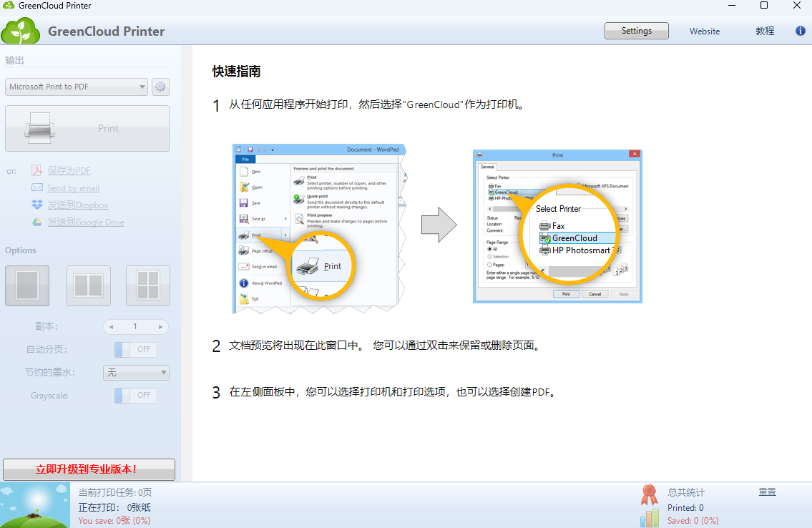This screenshot has height=528, width=812.
Task: Click the 立即升级到专业版本 button
Action: [87, 469]
